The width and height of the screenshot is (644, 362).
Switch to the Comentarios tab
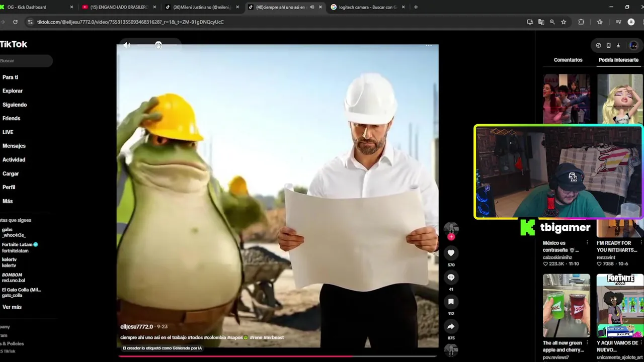point(568,60)
